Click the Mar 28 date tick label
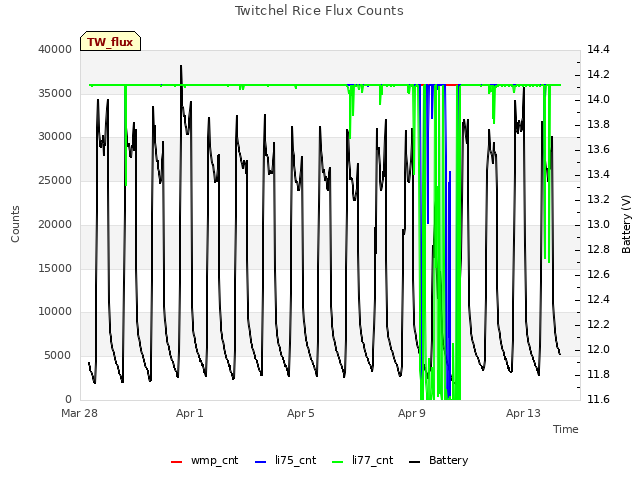This screenshot has height=480, width=640. pos(79,413)
